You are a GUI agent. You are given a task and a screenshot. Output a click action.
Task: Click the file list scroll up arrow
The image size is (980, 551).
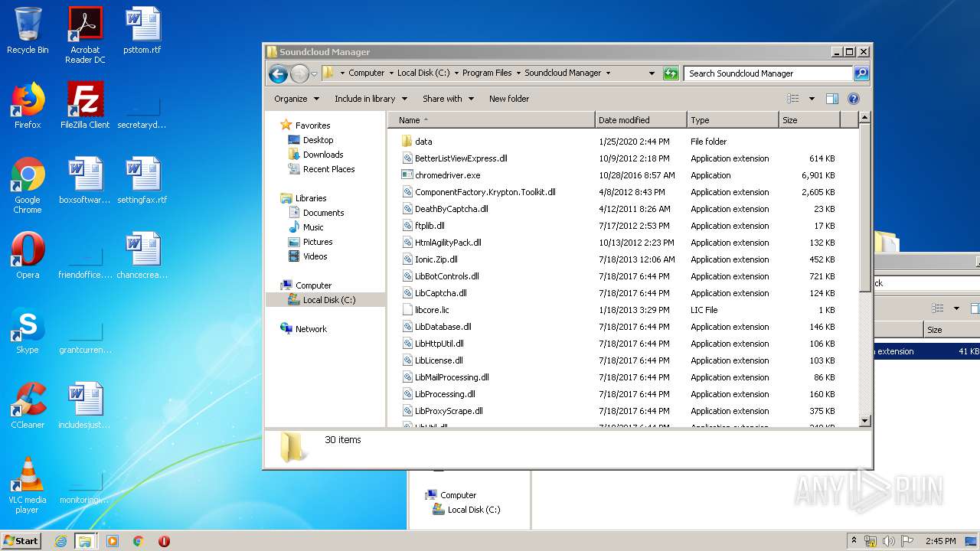point(865,118)
